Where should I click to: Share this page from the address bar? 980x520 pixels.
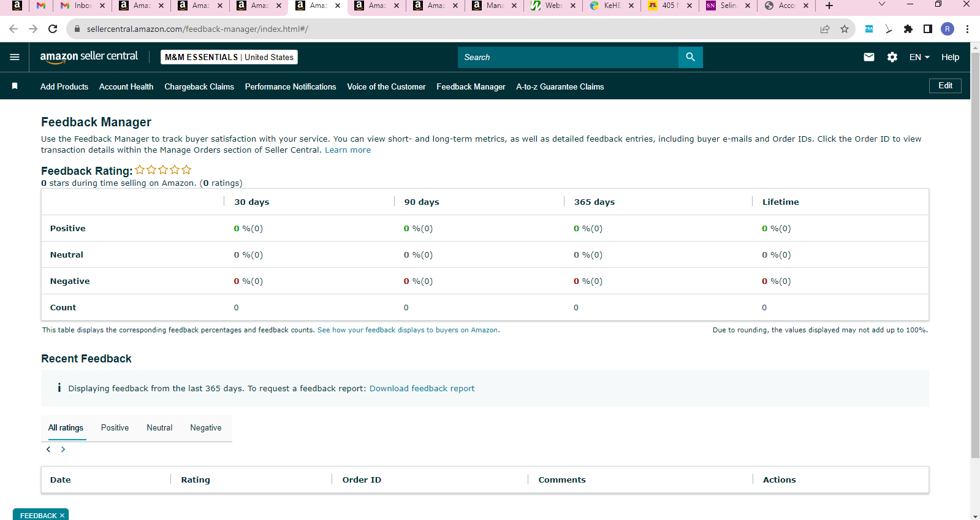(x=825, y=29)
